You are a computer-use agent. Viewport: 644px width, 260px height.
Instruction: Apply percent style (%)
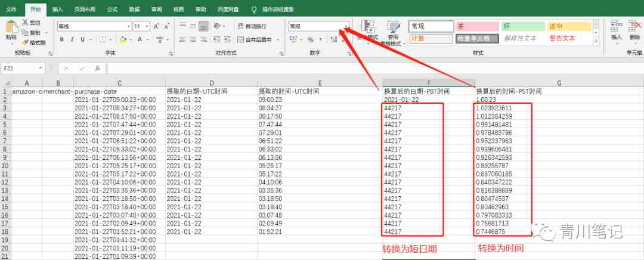310,39
